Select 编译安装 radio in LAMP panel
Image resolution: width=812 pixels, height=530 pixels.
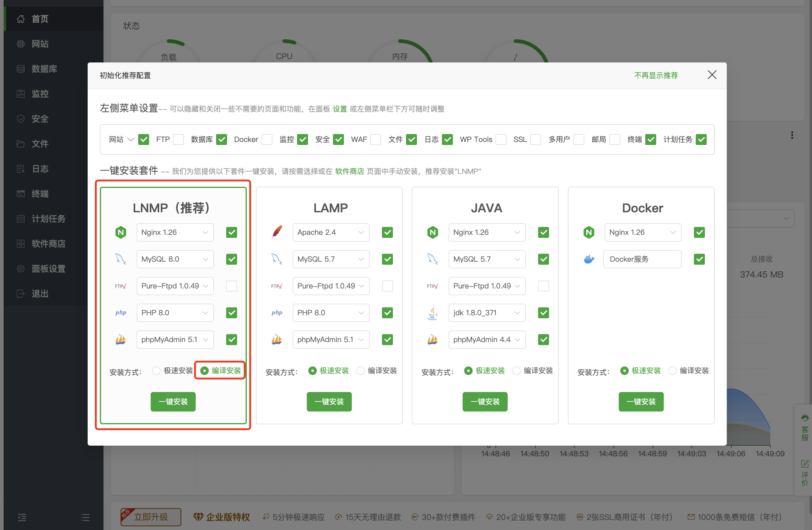[x=361, y=370]
